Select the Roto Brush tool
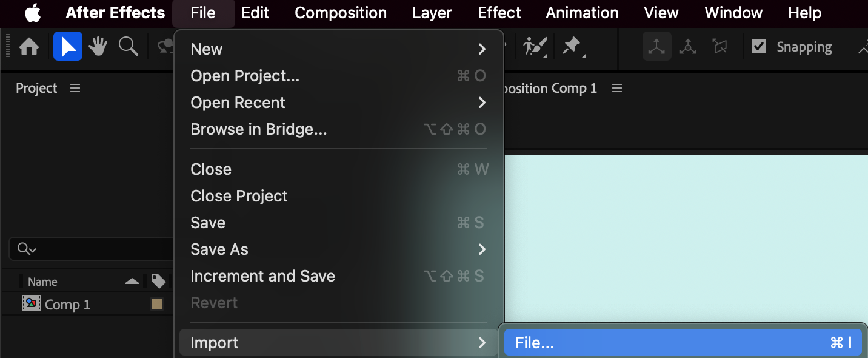Image resolution: width=868 pixels, height=358 pixels. coord(535,47)
